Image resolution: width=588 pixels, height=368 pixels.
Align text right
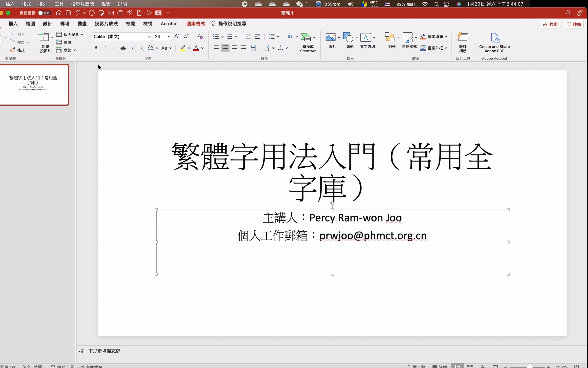point(234,48)
